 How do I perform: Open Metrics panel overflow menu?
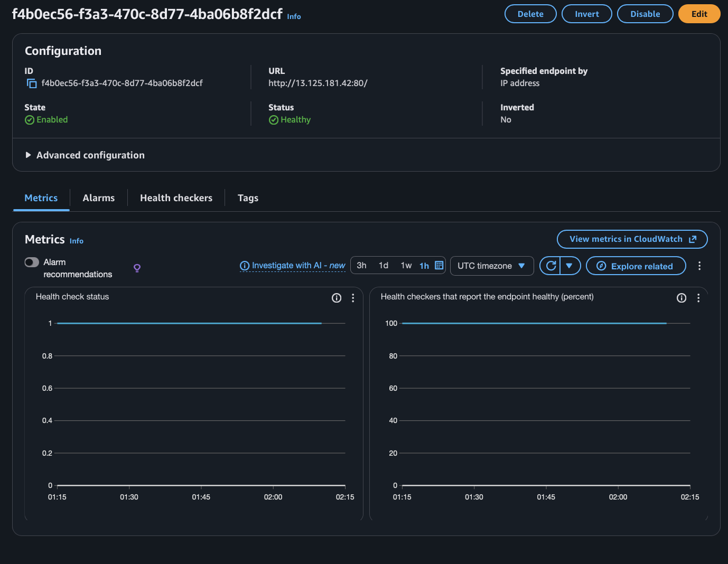pyautogui.click(x=699, y=266)
